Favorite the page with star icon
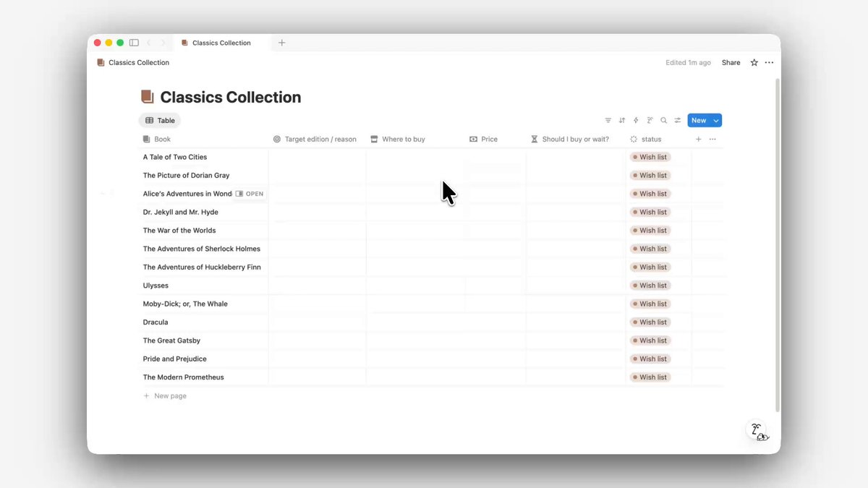The width and height of the screenshot is (868, 488). click(754, 63)
